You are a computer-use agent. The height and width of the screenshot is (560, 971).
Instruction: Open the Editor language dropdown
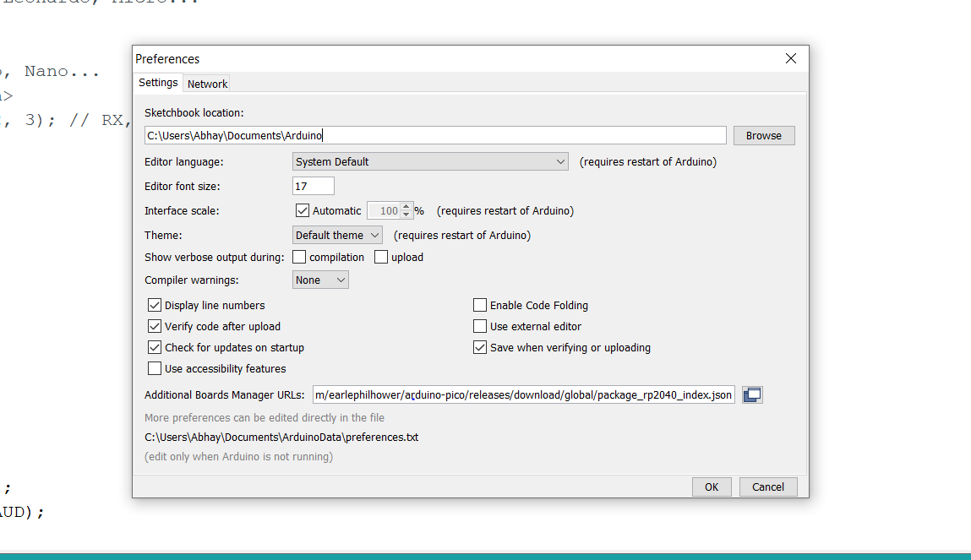click(x=430, y=161)
